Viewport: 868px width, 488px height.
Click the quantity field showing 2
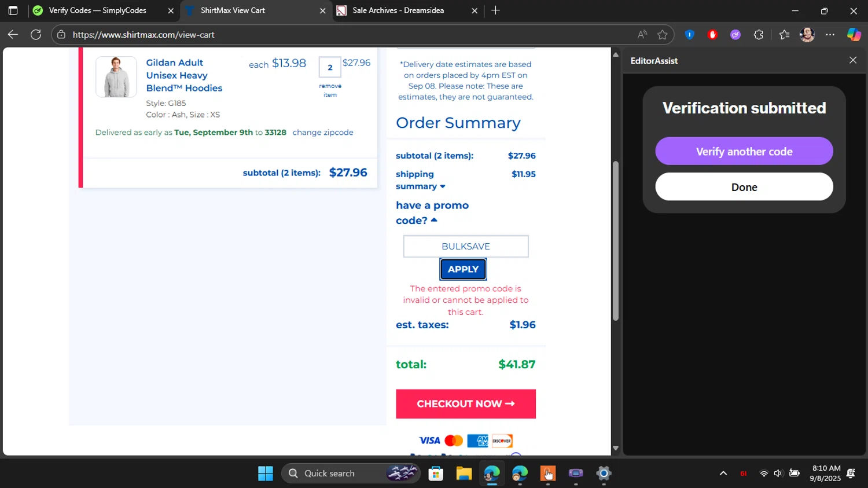click(x=330, y=67)
